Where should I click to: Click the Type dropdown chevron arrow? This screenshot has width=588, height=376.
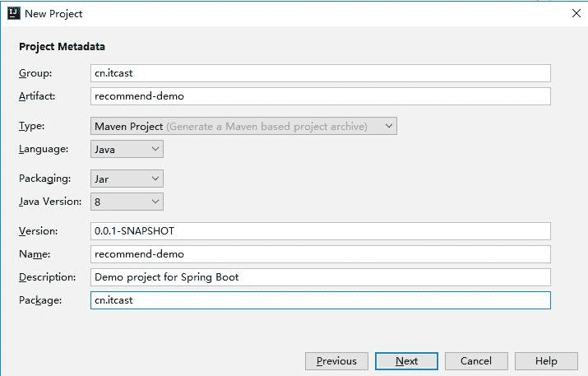click(389, 126)
